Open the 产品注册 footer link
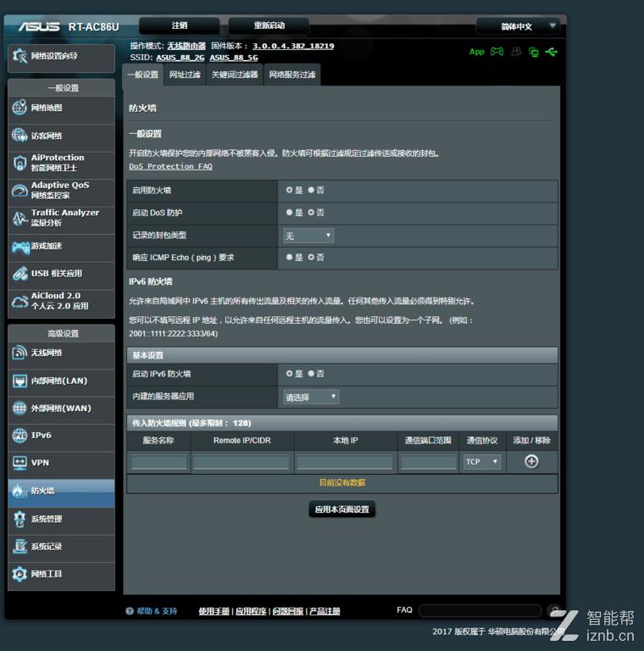 (325, 611)
